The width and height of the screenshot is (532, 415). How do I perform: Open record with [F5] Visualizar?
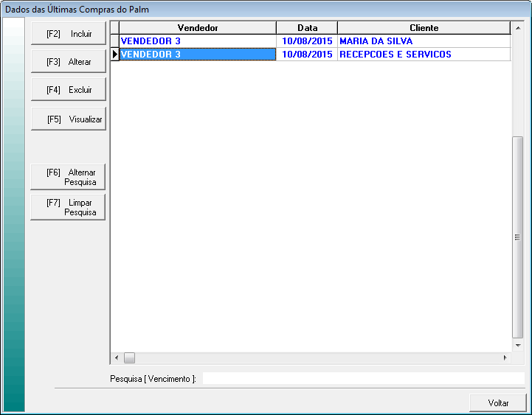pos(69,119)
